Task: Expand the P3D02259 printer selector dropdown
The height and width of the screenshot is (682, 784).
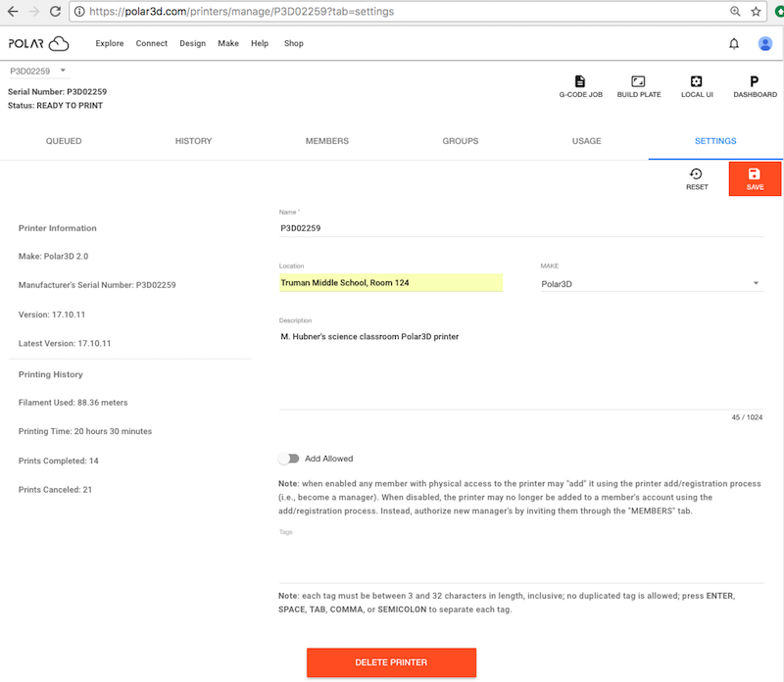Action: pos(38,71)
